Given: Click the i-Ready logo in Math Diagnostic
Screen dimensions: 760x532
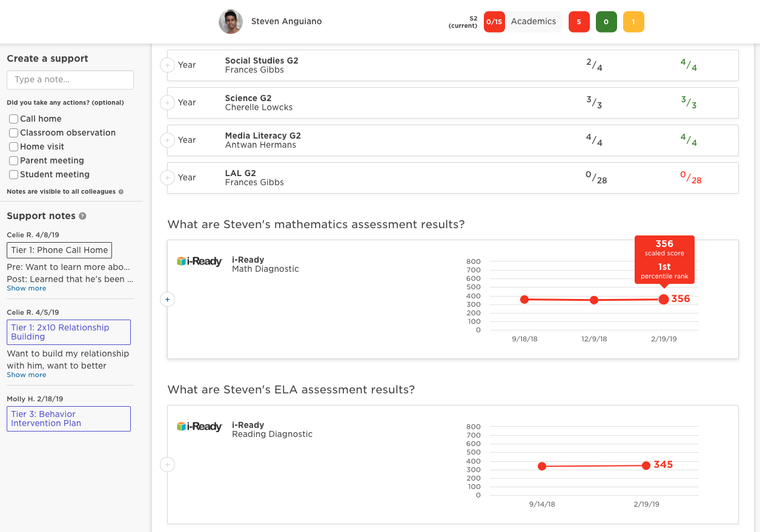Looking at the screenshot, I should coord(200,261).
